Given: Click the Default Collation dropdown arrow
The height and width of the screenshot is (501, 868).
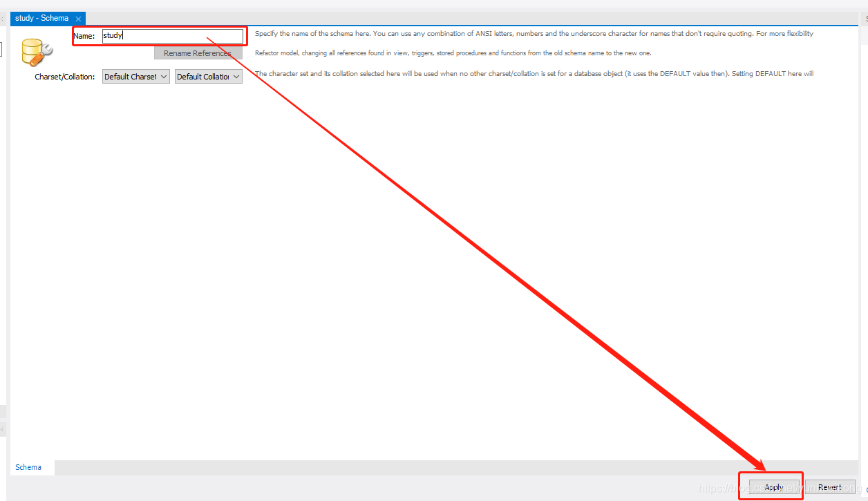Looking at the screenshot, I should [x=235, y=76].
